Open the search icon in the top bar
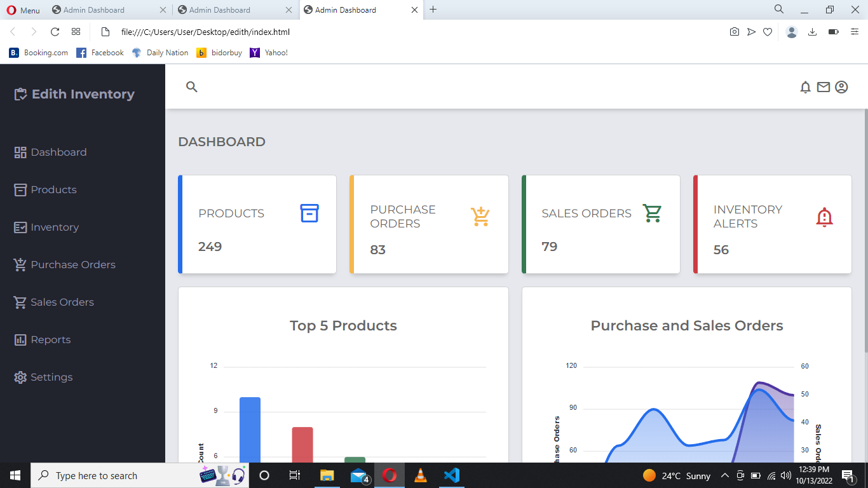The image size is (868, 488). [x=191, y=87]
